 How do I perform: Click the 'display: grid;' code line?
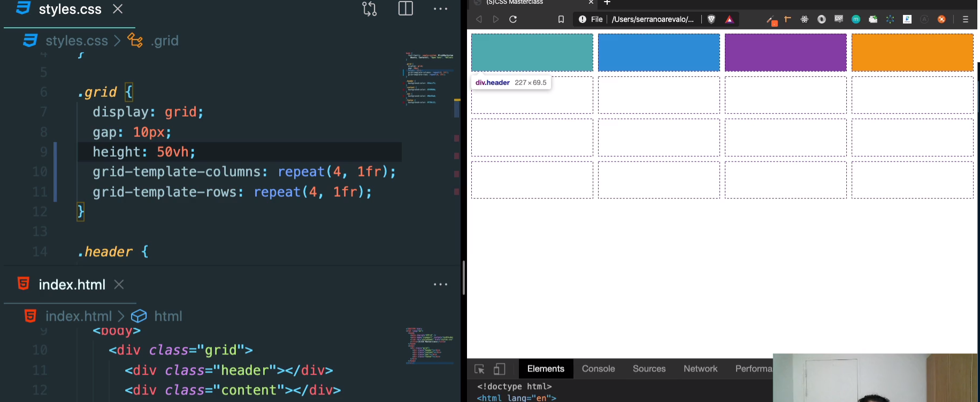pyautogui.click(x=148, y=112)
